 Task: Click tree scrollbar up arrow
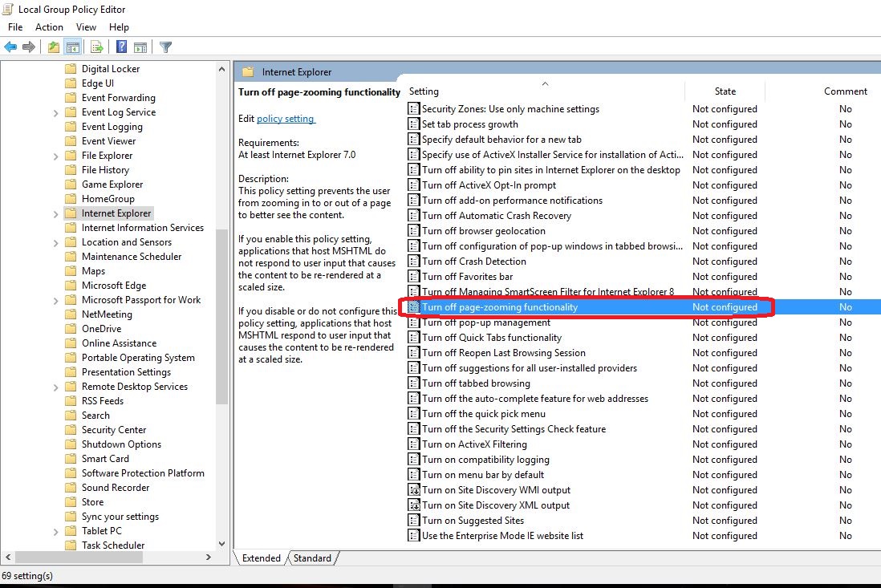[x=221, y=70]
